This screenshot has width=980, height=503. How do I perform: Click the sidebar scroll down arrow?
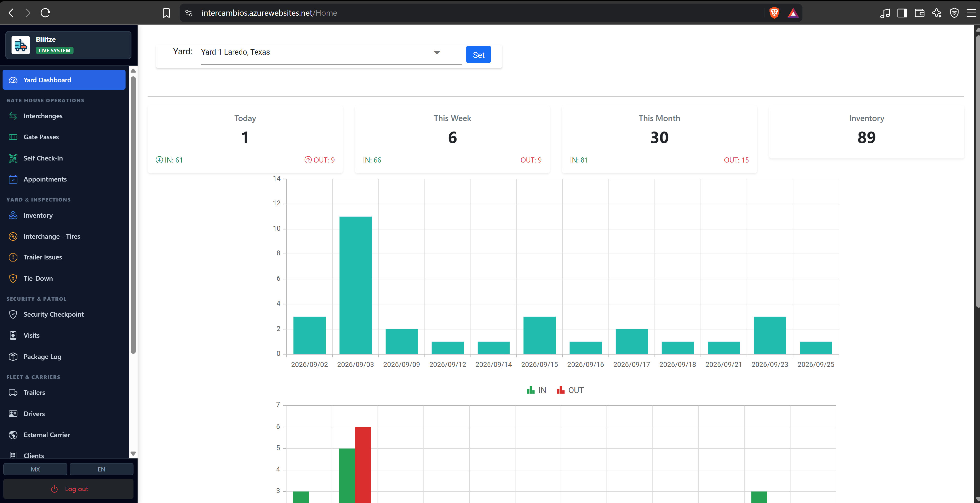point(133,454)
